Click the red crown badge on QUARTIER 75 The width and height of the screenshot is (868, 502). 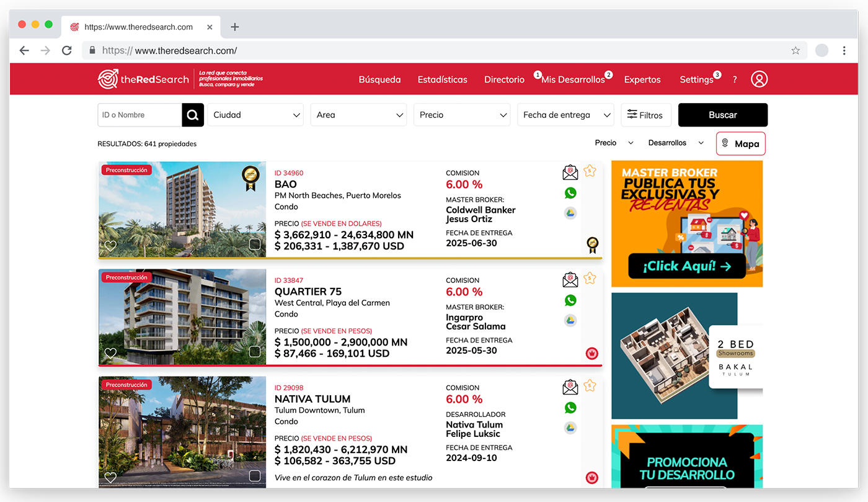[x=592, y=354]
